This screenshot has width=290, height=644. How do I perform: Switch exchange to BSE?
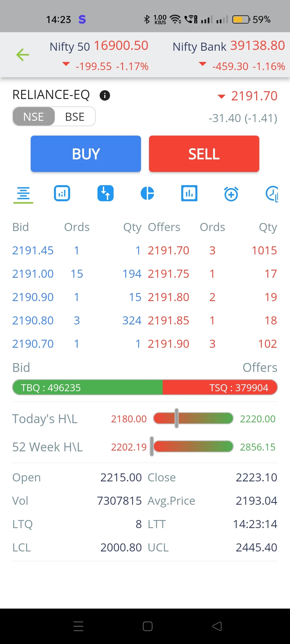pos(75,116)
